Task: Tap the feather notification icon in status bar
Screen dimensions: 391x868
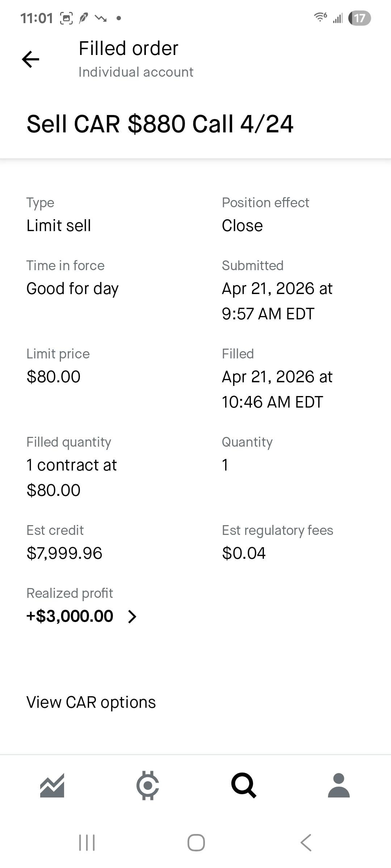Action: point(84,18)
